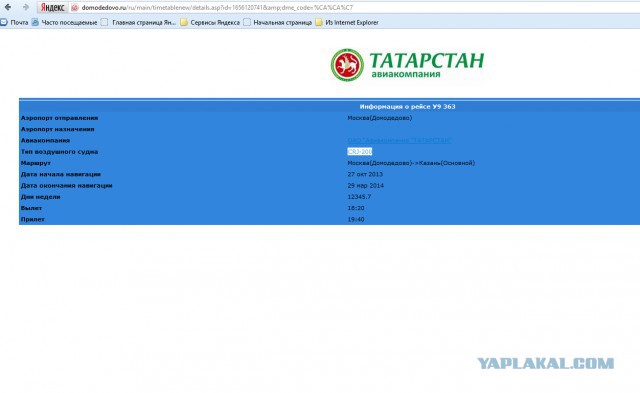The height and width of the screenshot is (393, 640).
Task: Click the Аэропорт отправления label
Action: point(60,118)
